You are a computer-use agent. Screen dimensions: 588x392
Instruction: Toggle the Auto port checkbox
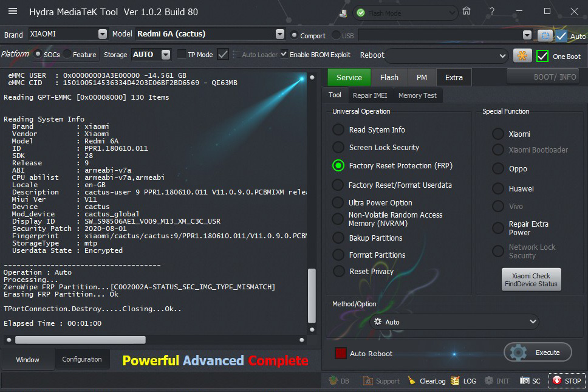(561, 36)
